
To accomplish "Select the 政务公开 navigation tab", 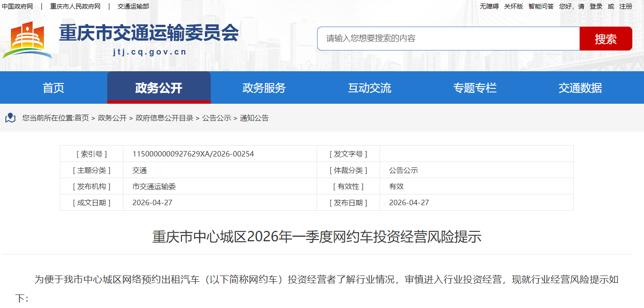I will point(159,88).
